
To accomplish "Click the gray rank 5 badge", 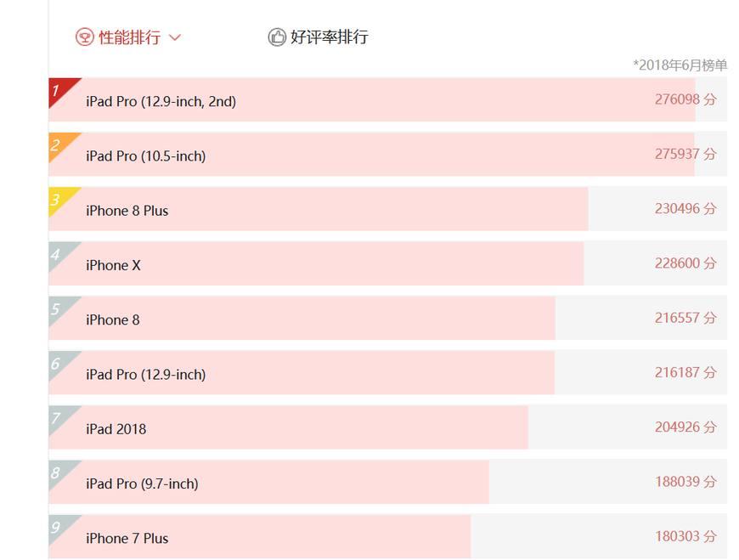I will coord(59,307).
